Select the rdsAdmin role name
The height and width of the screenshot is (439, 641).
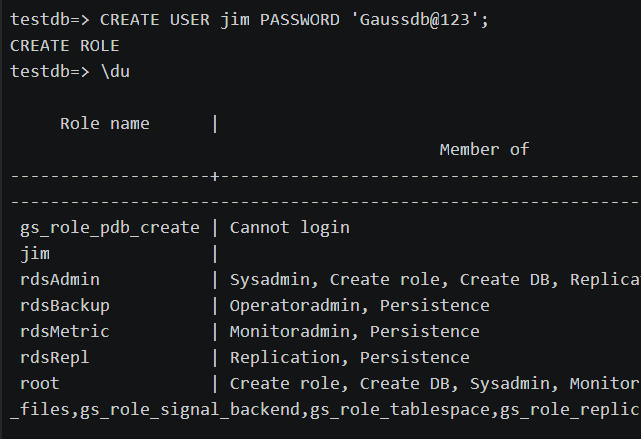coord(60,280)
